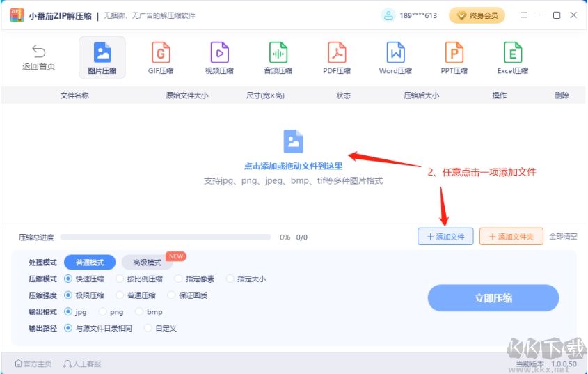Click the 当前版本 1.0.0.50 text
The height and width of the screenshot is (374, 588).
[x=546, y=364]
